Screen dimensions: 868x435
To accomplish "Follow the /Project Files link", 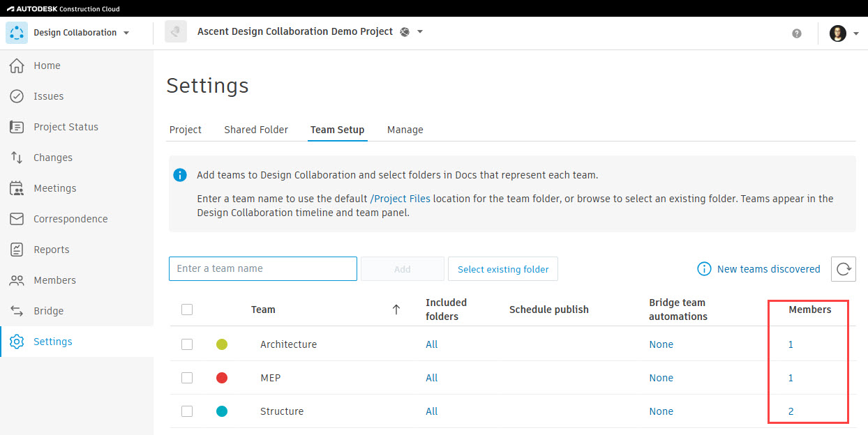I will coord(401,199).
